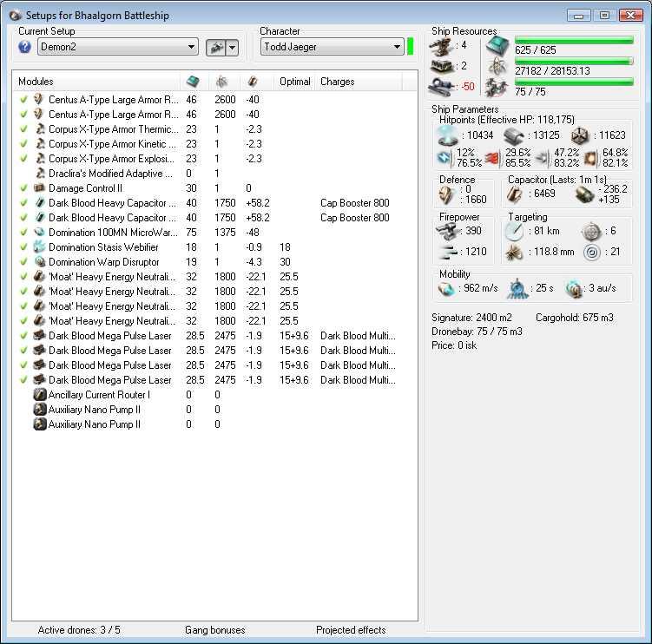Screen dimensions: 652x644
Task: Toggle the Corpus X-Type Armor Thermic checkmark
Action: pyautogui.click(x=23, y=128)
